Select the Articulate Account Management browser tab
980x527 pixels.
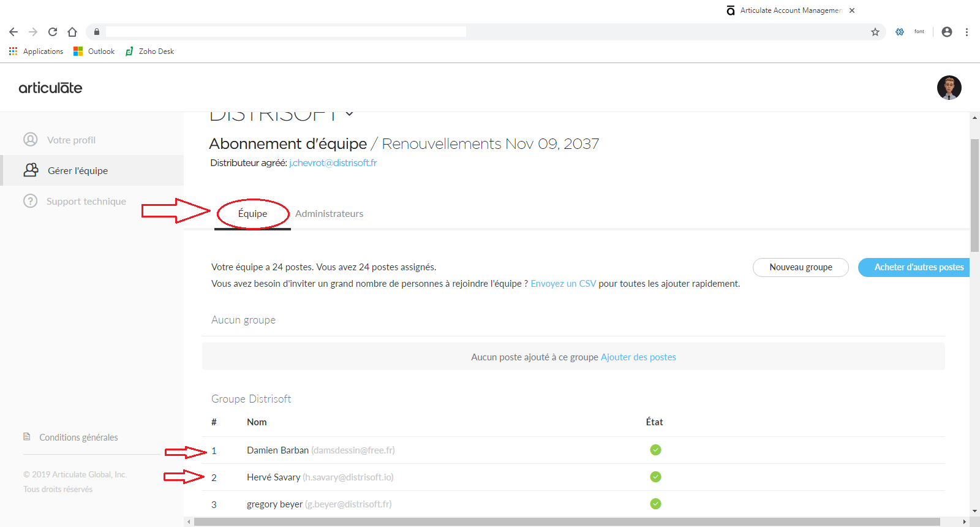[x=790, y=10]
